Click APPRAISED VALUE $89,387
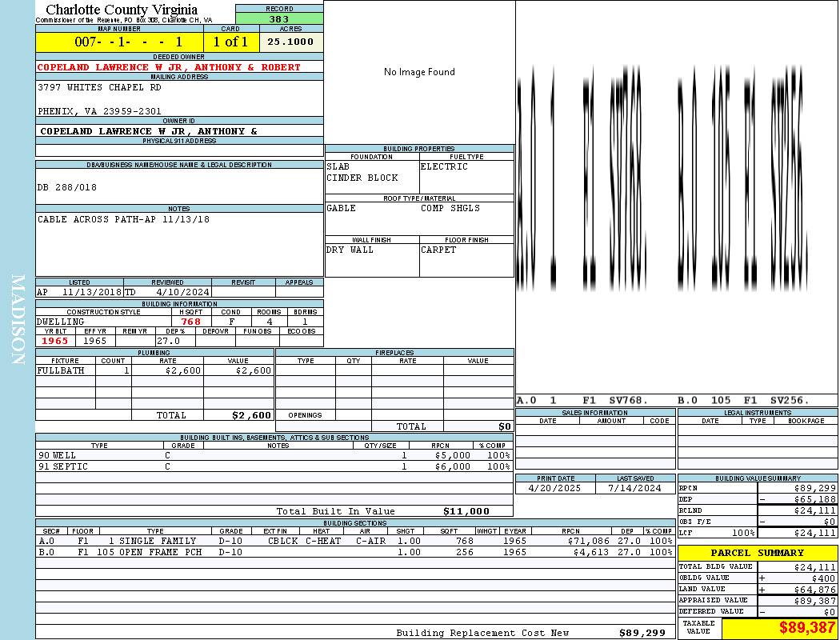 point(815,602)
